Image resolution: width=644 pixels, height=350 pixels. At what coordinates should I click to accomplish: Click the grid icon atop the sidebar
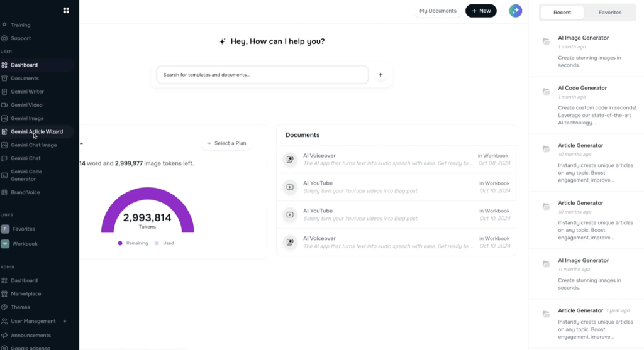(x=66, y=10)
